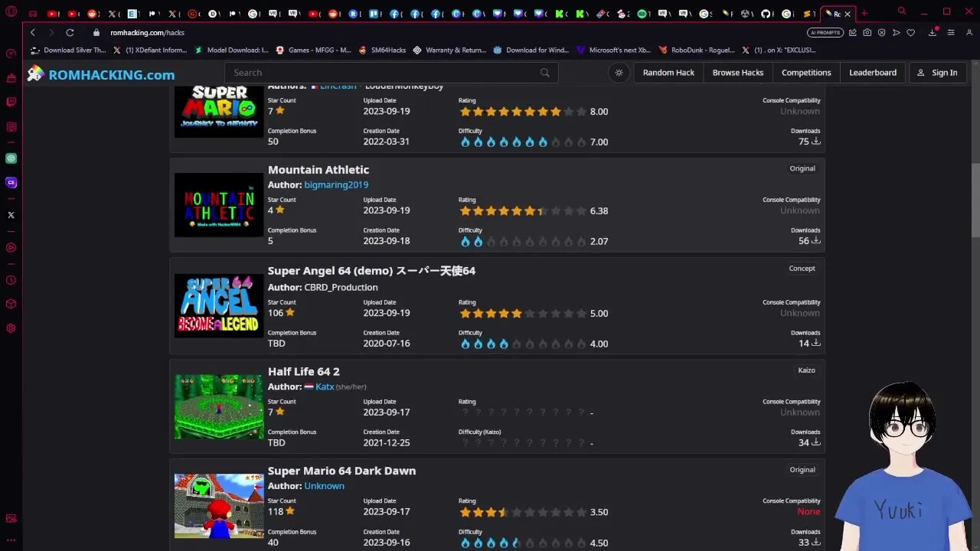Open a new tab with plus button
980x551 pixels.
point(864,13)
